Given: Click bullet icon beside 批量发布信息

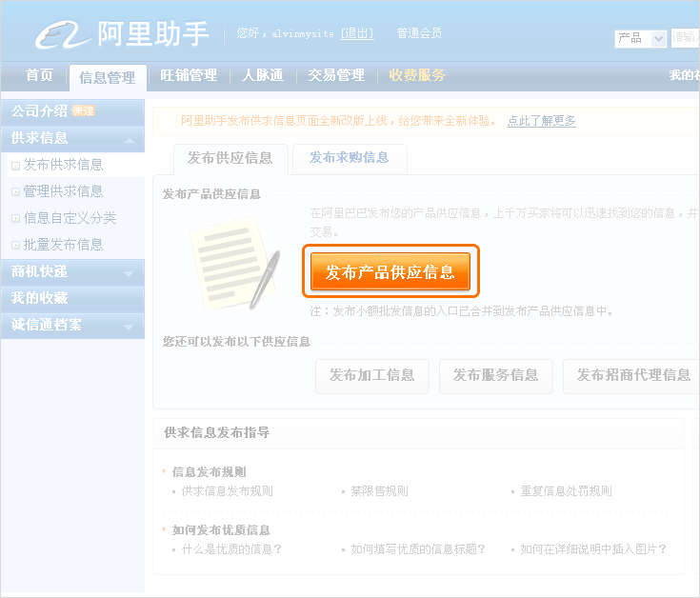Looking at the screenshot, I should tap(15, 246).
